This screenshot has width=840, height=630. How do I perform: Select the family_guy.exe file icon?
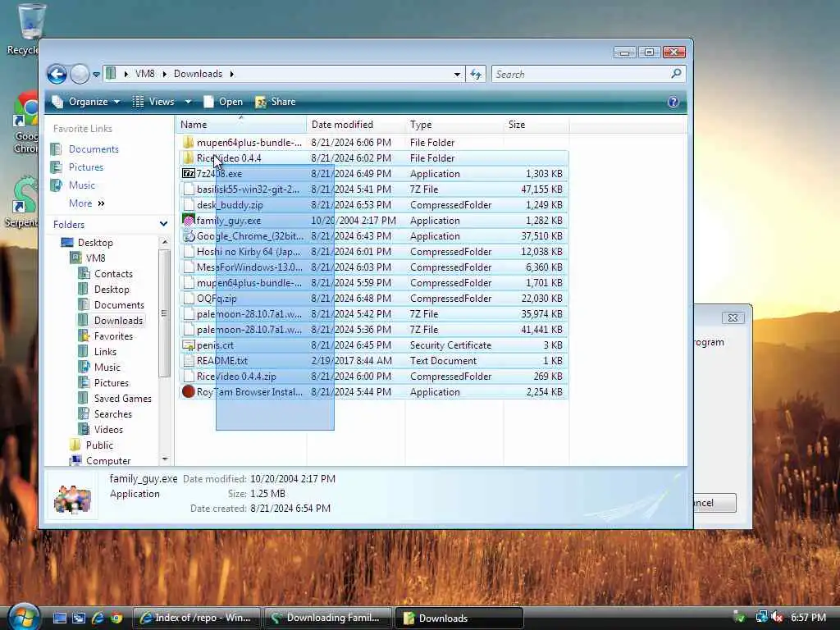pos(188,220)
